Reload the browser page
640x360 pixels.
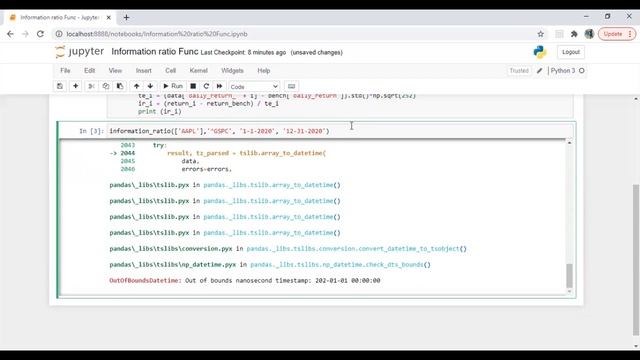point(40,34)
